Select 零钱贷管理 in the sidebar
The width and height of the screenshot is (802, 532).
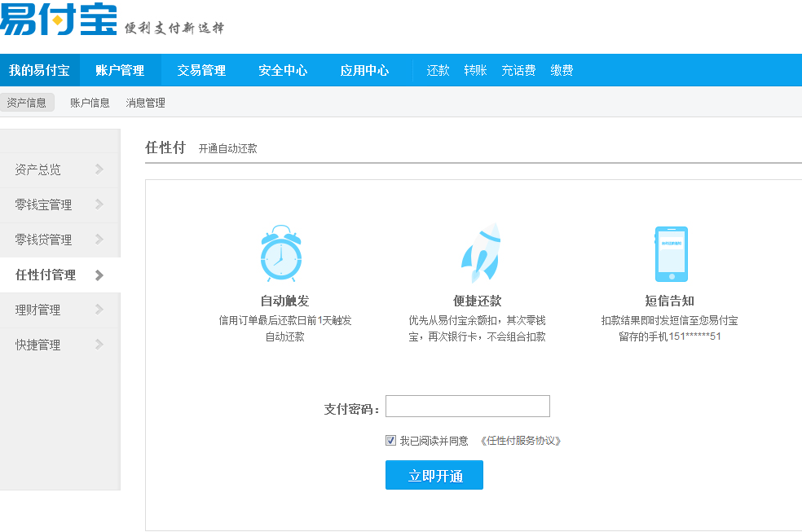click(x=59, y=240)
